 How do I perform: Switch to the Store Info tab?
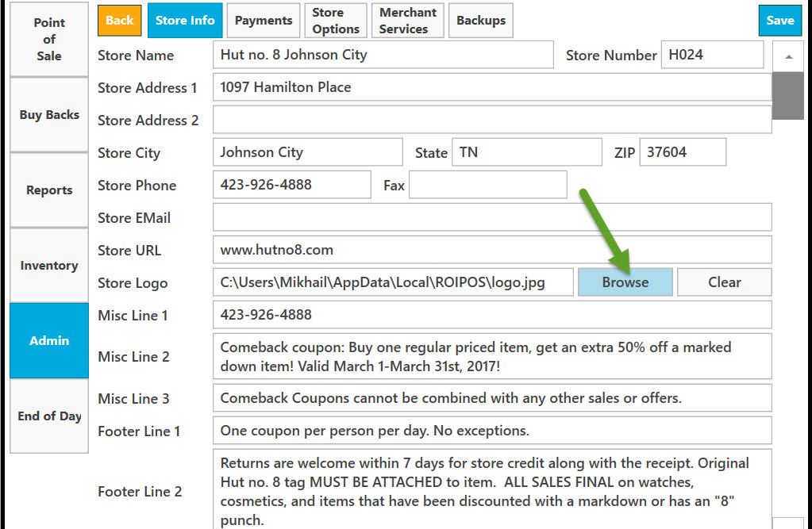(185, 21)
